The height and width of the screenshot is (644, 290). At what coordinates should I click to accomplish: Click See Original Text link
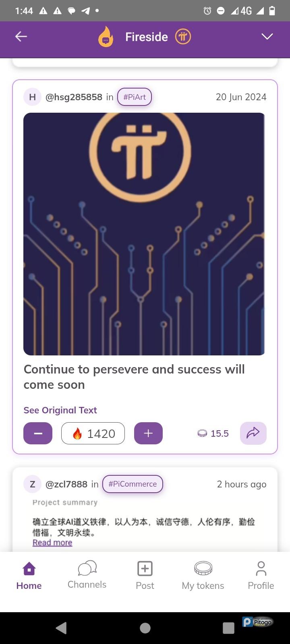pyautogui.click(x=60, y=410)
